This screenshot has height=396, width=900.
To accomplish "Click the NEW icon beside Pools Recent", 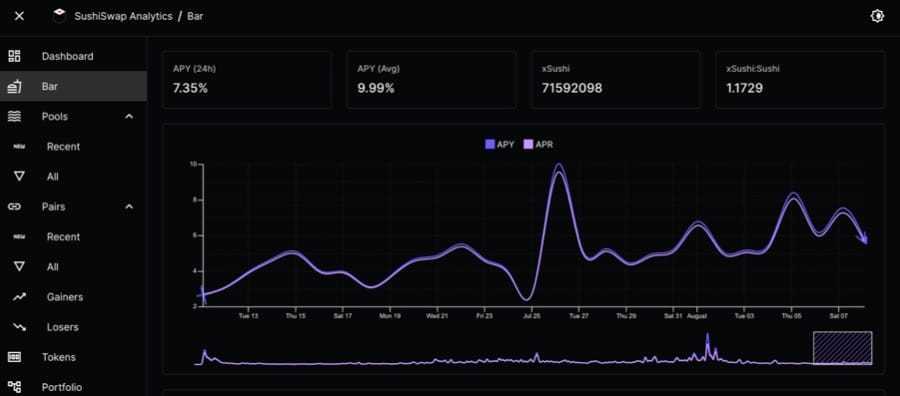I will 19,147.
